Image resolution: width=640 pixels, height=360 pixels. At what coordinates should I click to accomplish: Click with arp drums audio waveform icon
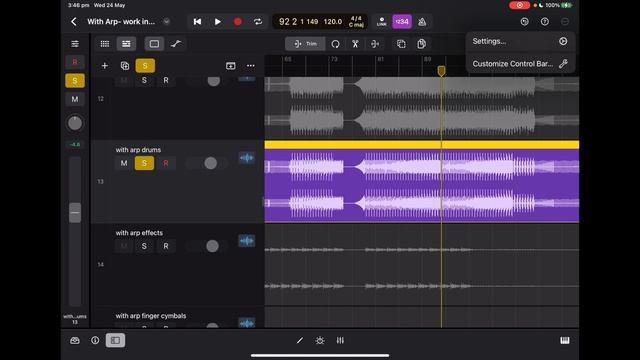click(247, 158)
